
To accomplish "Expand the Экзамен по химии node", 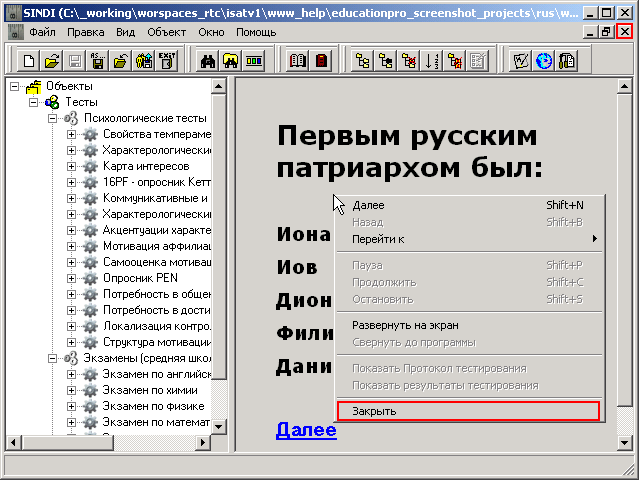I will [72, 390].
